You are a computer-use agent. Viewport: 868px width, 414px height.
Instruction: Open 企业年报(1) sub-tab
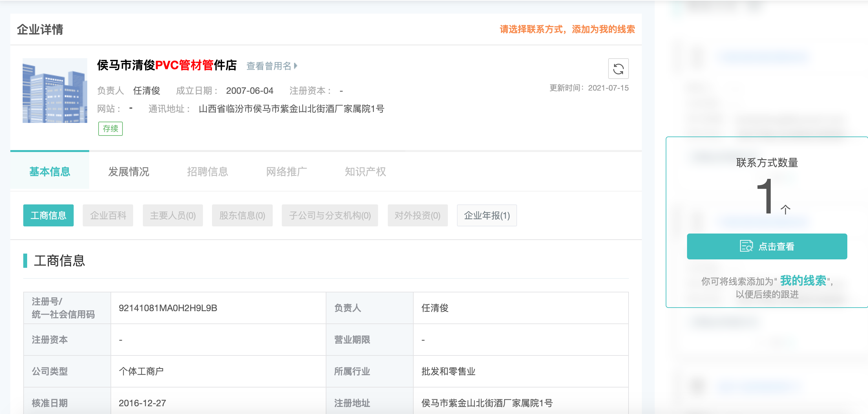point(487,215)
